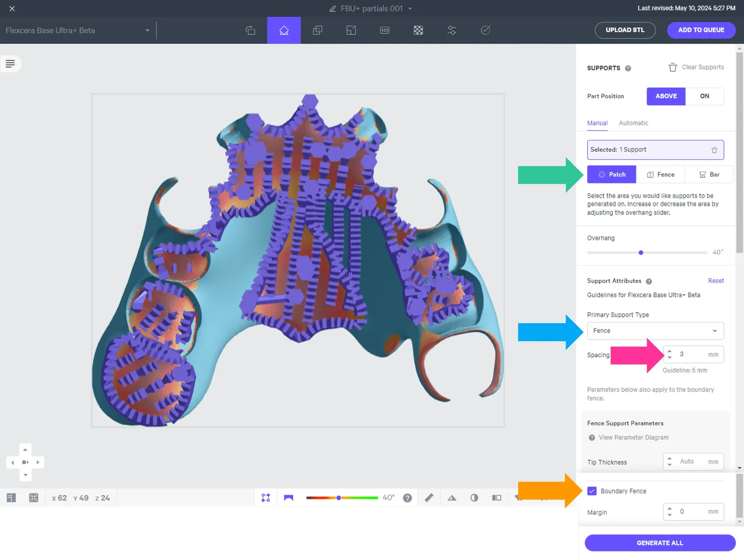Click the trash icon in Selected support box
The image size is (744, 560).
pos(714,150)
